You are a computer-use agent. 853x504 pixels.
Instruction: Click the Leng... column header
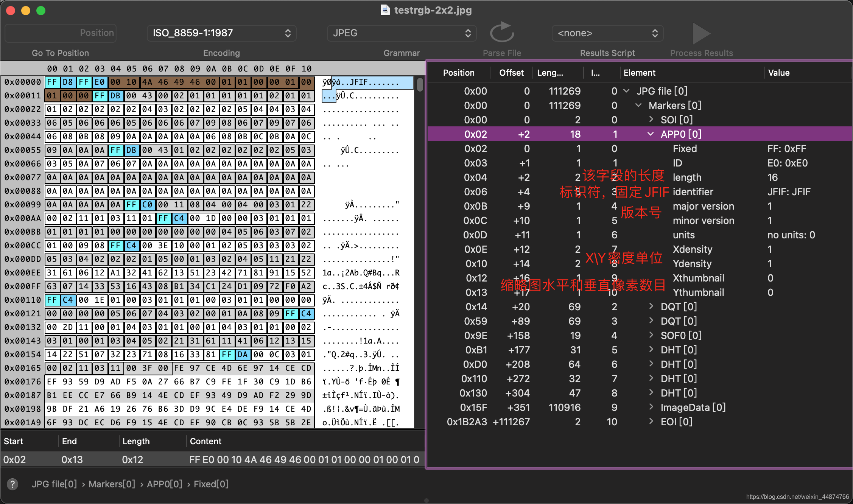pos(550,73)
